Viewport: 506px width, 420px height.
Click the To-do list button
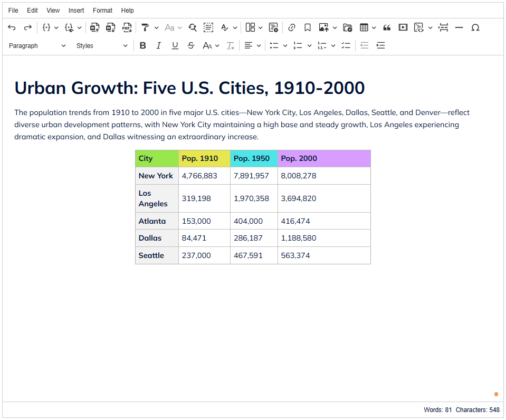tap(346, 46)
